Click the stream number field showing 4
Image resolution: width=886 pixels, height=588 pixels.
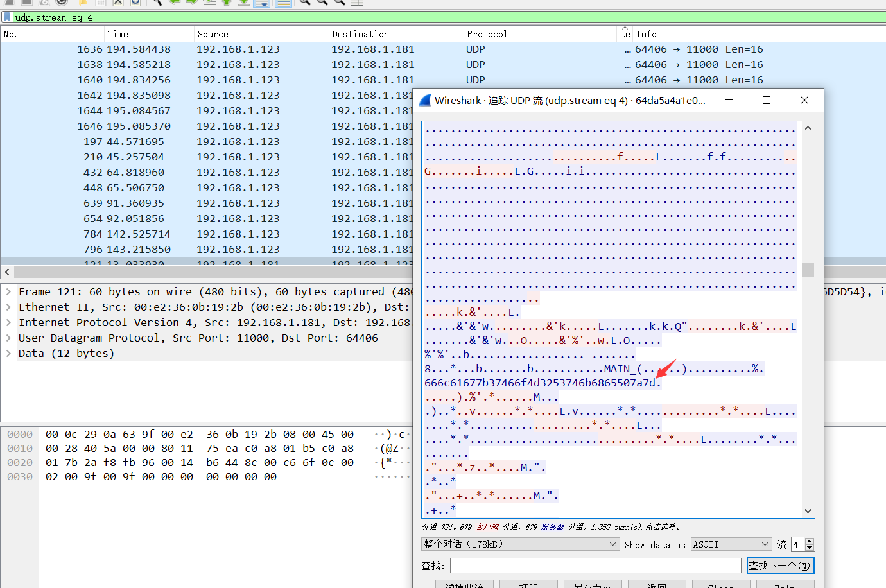[797, 544]
